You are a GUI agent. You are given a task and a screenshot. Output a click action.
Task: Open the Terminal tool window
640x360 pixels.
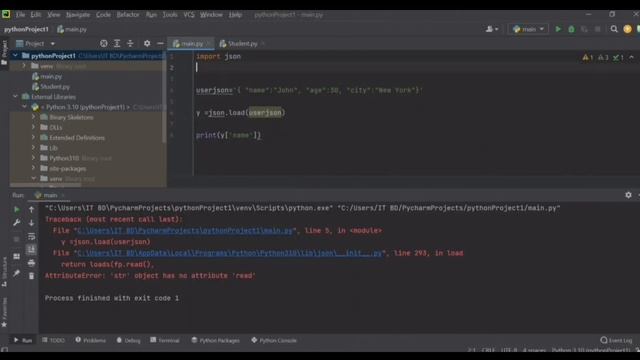point(164,340)
